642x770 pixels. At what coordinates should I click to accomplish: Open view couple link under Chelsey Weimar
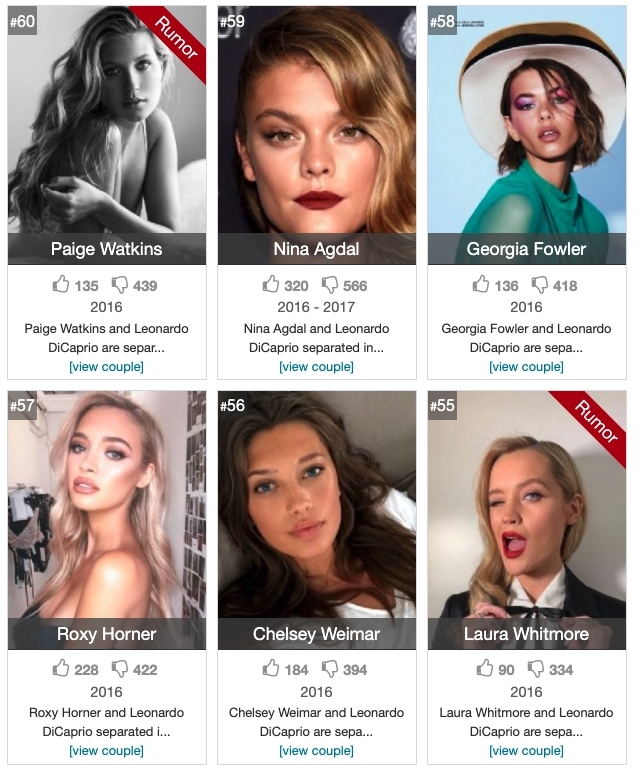(x=316, y=751)
